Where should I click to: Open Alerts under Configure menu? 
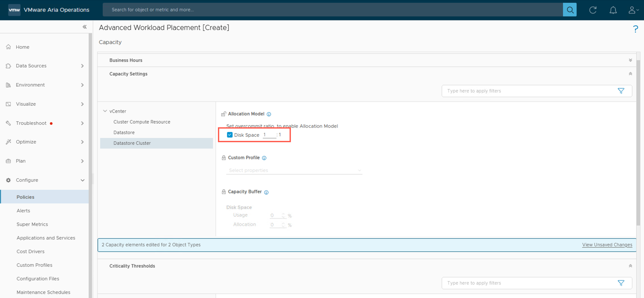pos(23,210)
